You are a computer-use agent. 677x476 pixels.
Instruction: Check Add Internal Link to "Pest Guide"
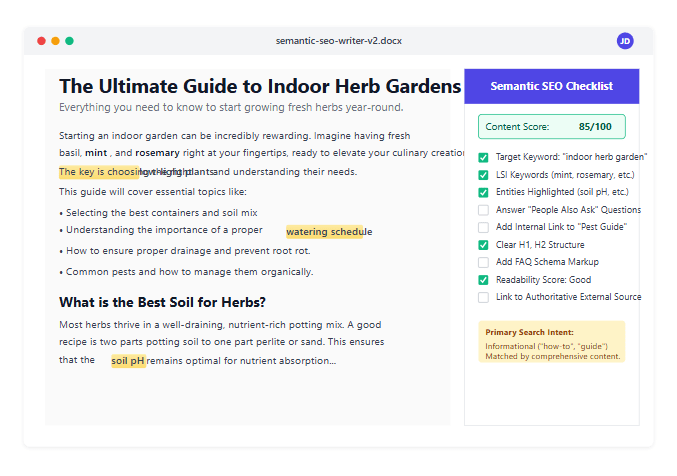(483, 227)
